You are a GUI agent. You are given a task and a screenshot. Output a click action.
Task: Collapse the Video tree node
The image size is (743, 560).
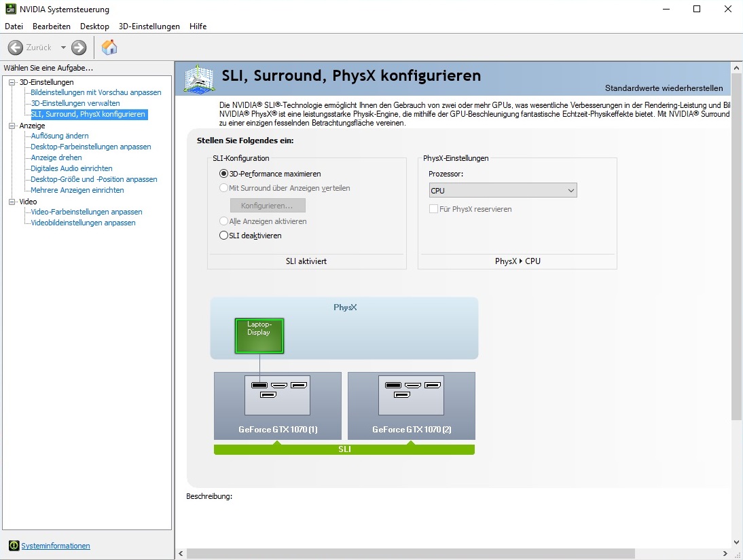[x=12, y=202]
